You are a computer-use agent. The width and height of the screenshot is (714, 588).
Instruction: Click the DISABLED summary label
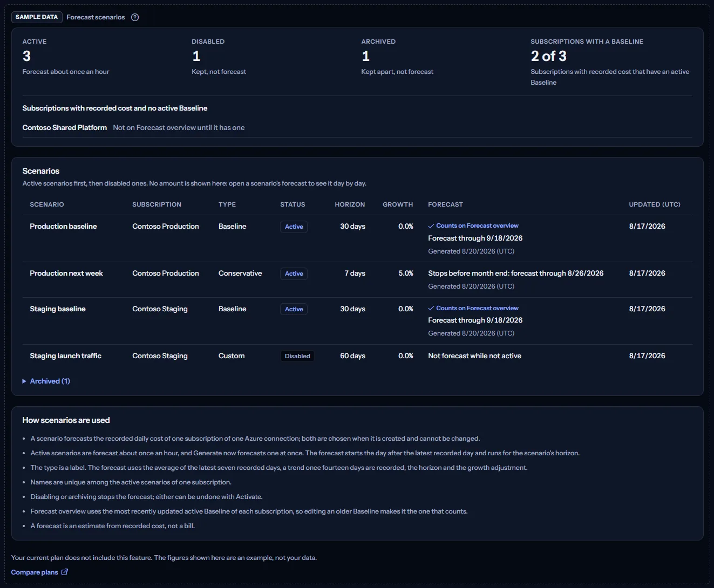[208, 42]
